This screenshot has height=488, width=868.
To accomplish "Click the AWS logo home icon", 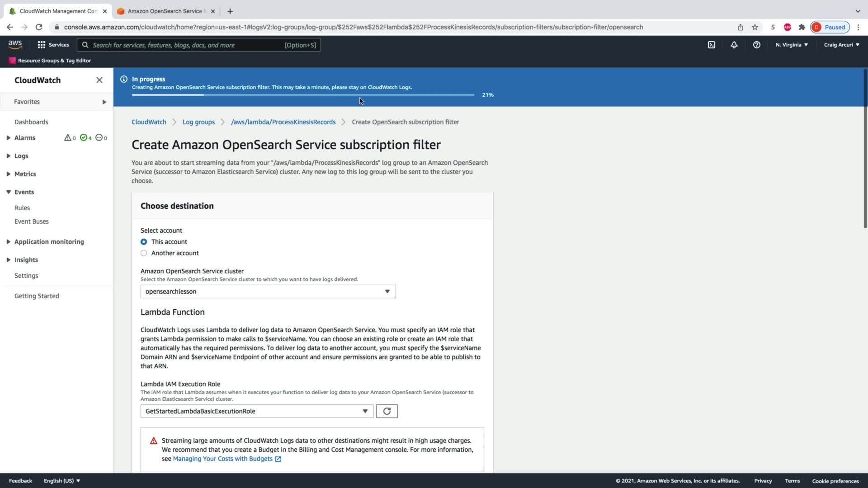I will (x=15, y=44).
